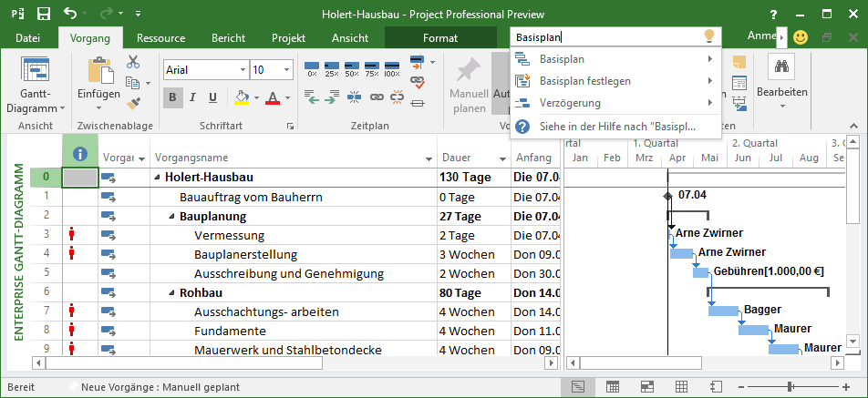Viewport: 868px width, 398px height.
Task: Select the Fundamente task name cell
Action: coord(294,332)
